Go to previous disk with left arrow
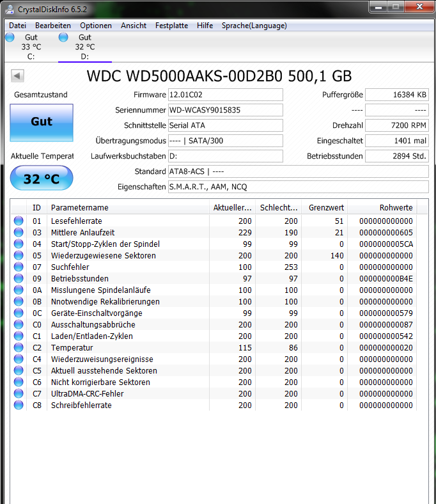The image size is (436, 504). (x=17, y=76)
